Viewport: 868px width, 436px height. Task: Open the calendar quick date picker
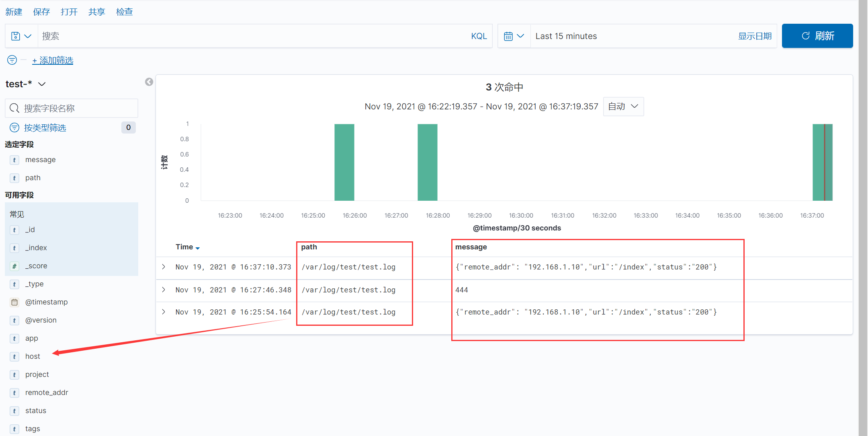click(514, 36)
